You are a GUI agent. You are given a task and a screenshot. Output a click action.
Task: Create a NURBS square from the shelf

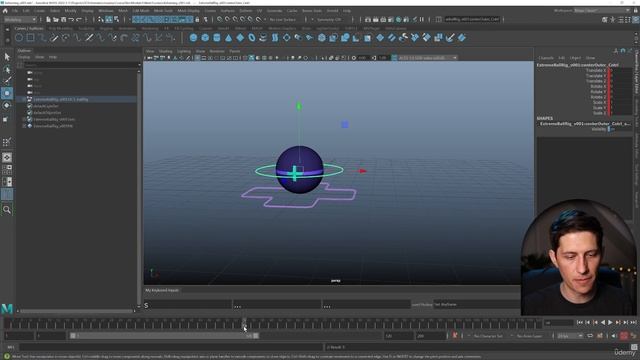coord(31,38)
